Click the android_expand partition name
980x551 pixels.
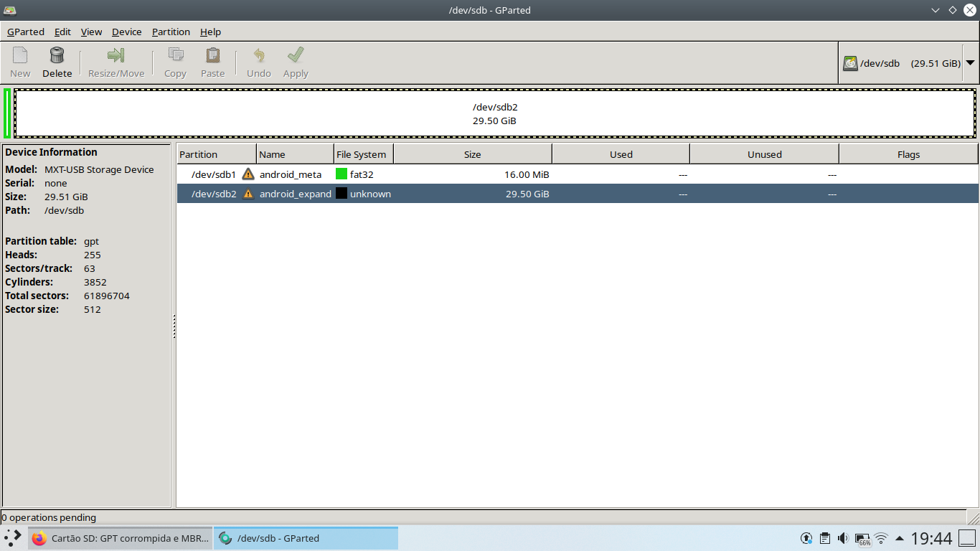296,194
